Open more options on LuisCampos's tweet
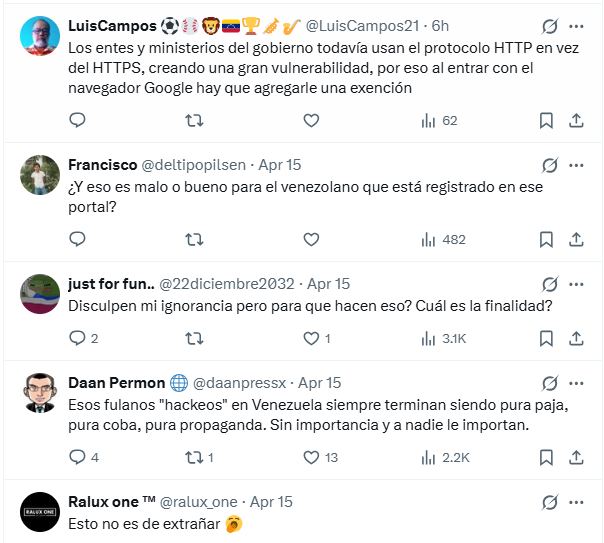 577,26
